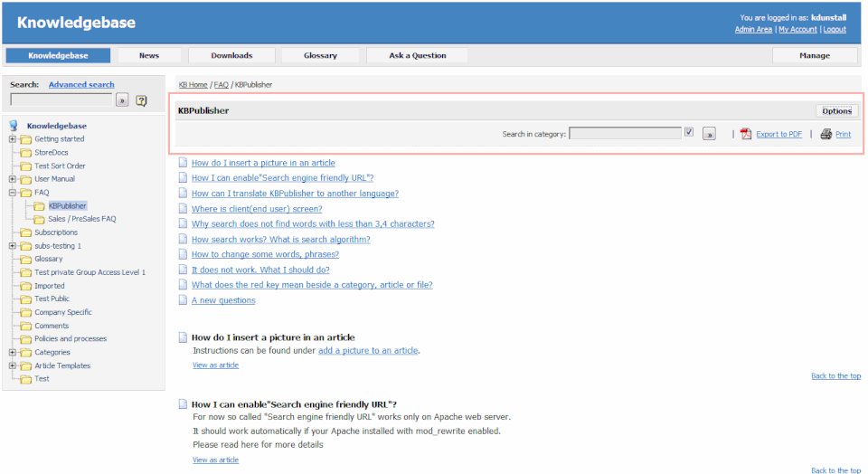Click the FAQ breadcrumb link

tap(221, 85)
